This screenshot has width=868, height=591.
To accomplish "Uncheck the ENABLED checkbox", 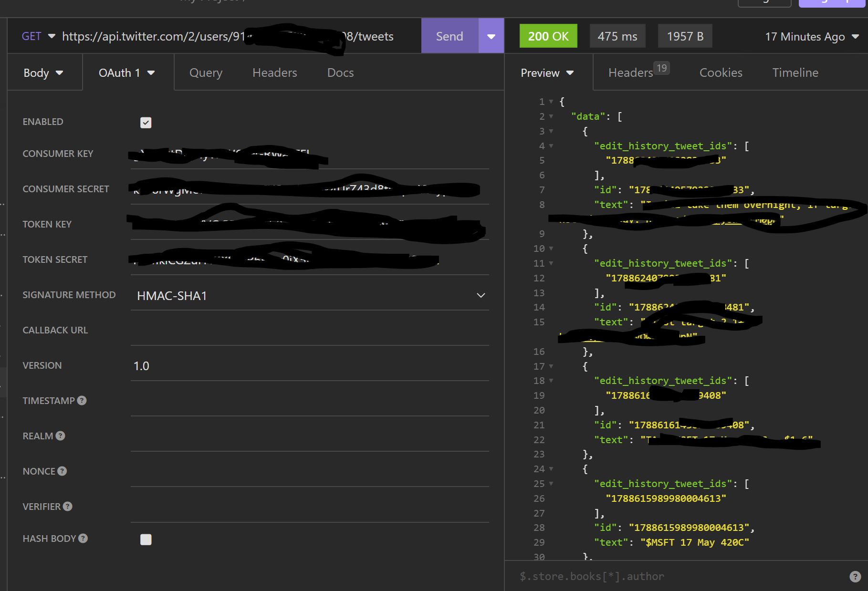I will coord(146,123).
